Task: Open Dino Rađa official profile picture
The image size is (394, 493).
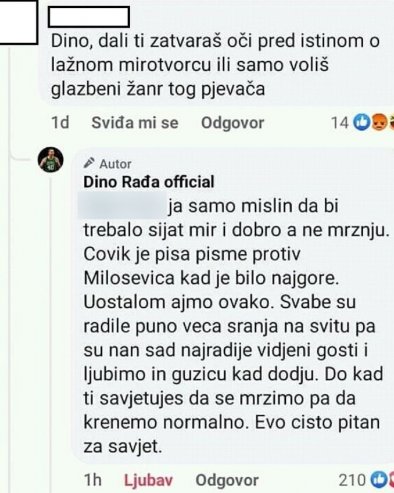Action: 50,159
